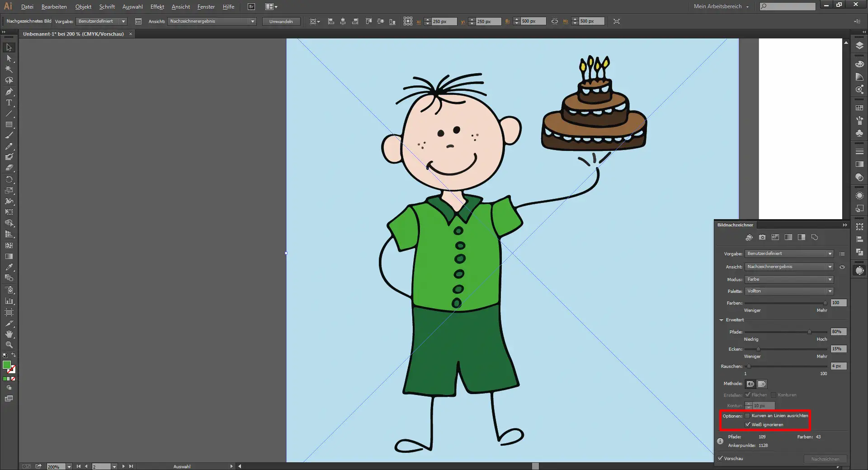Open the Mein Arbeitsbereich workspace switcher
Image resolution: width=868 pixels, height=470 pixels.
pyautogui.click(x=721, y=6)
